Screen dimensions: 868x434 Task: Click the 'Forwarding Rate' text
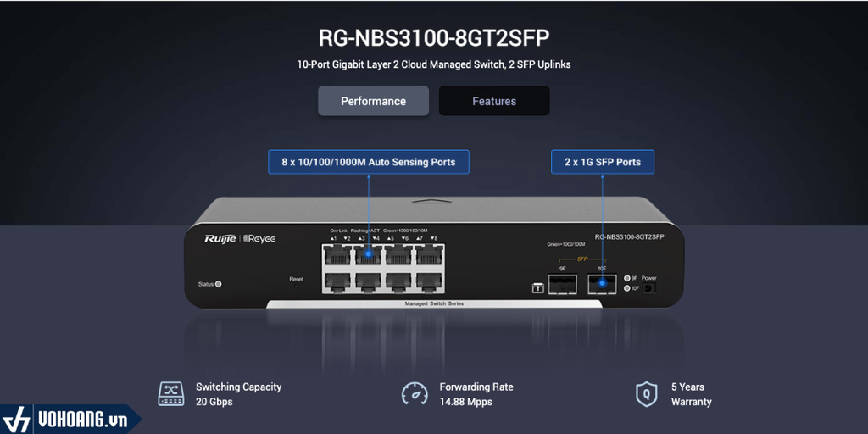pyautogui.click(x=476, y=387)
